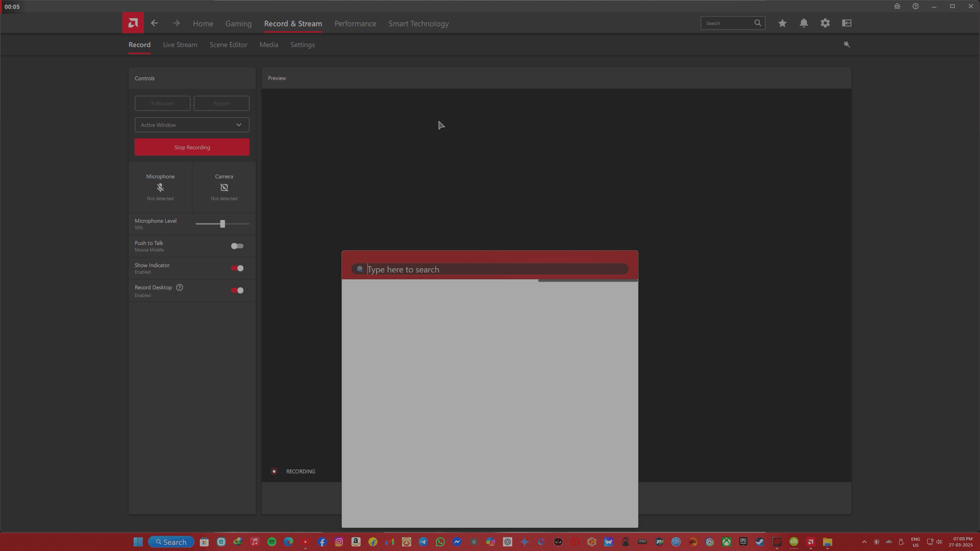The height and width of the screenshot is (551, 980).
Task: Click the muted Microphone icon
Action: coord(160,187)
